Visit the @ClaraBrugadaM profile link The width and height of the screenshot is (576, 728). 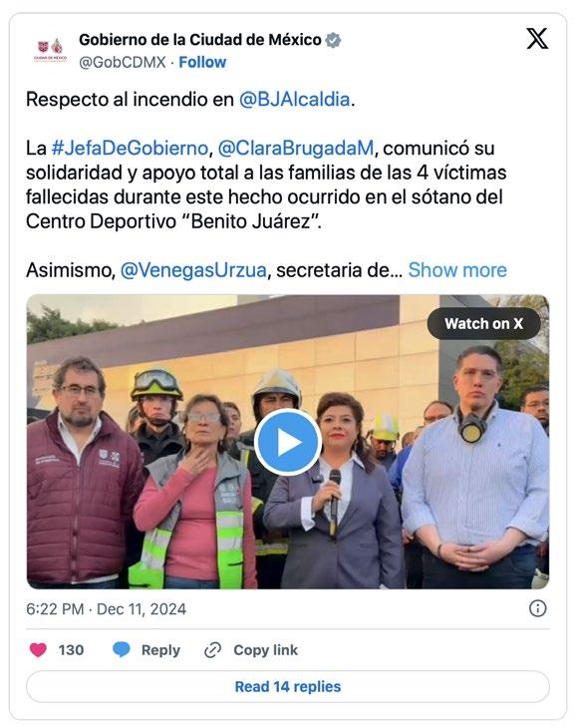click(295, 149)
